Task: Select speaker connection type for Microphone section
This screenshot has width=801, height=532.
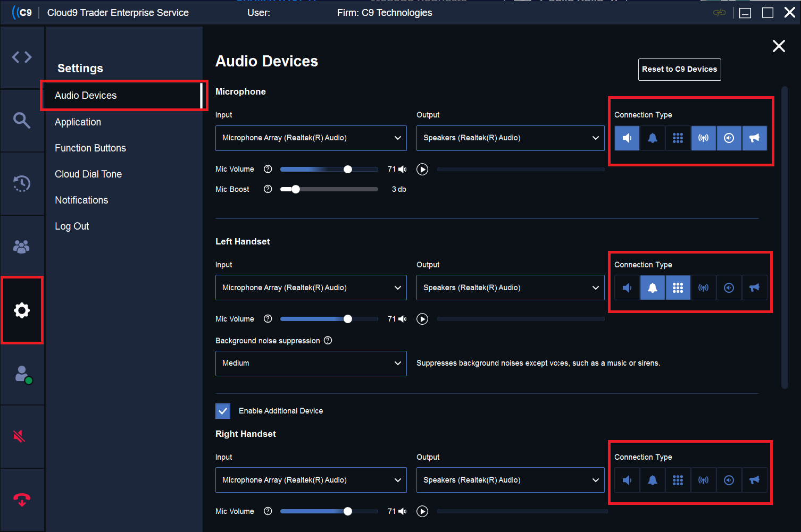Action: [x=627, y=138]
